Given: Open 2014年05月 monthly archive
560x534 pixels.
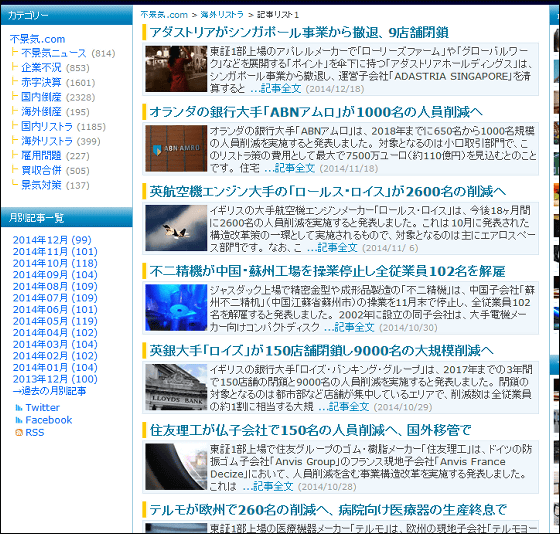Looking at the screenshot, I should (x=55, y=321).
